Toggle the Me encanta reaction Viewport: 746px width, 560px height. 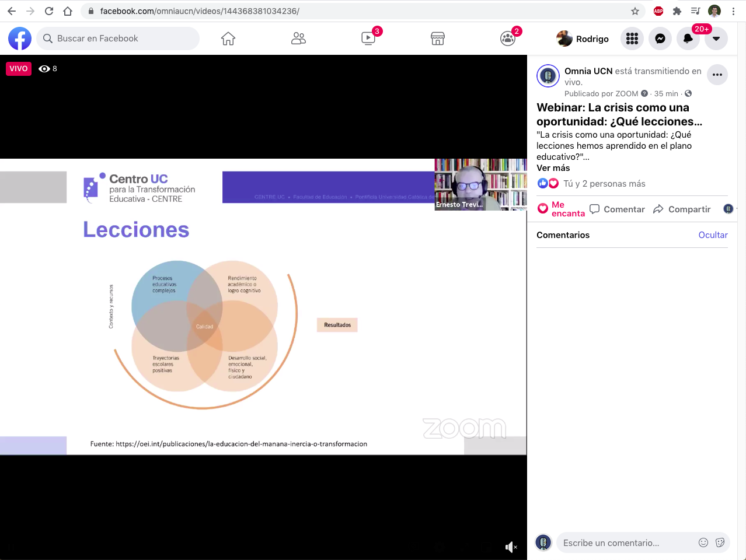point(561,209)
